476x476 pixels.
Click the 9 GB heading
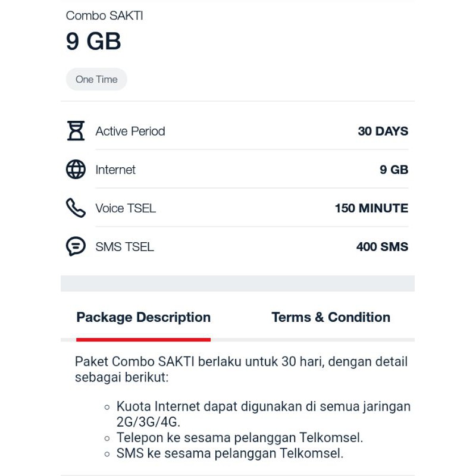[93, 41]
